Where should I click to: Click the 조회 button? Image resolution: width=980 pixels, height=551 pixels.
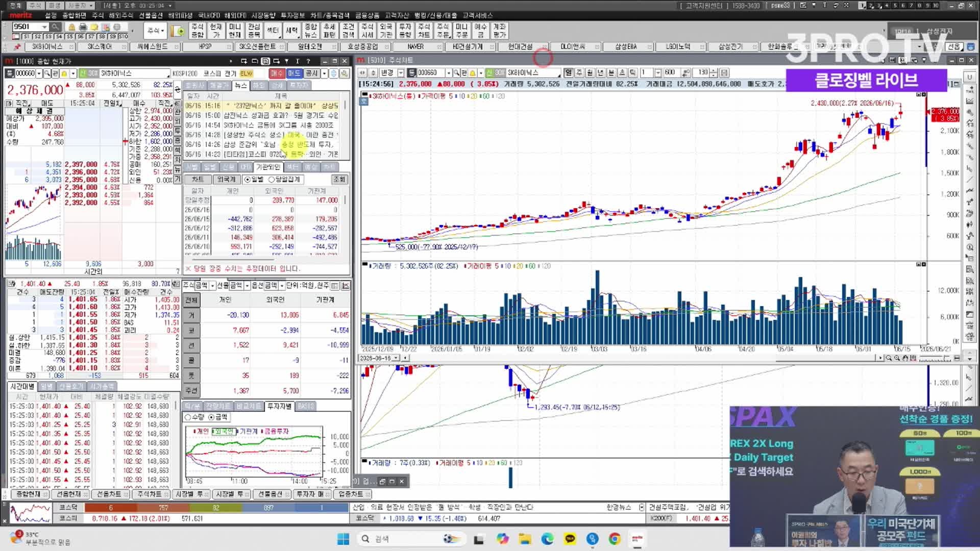coord(339,180)
